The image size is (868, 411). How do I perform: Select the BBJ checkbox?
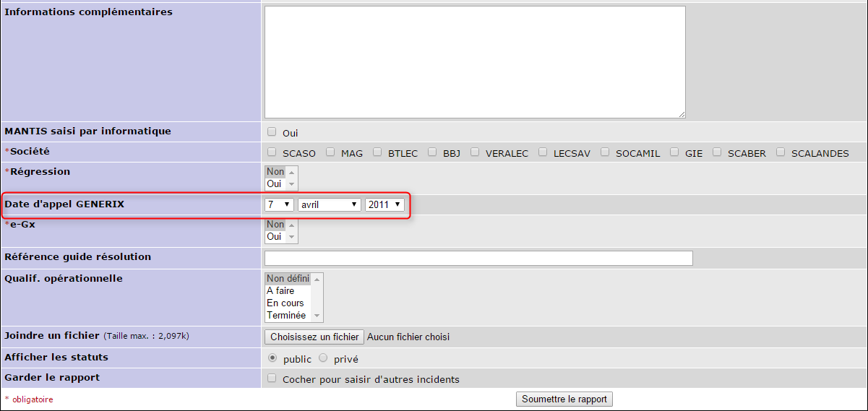click(x=432, y=152)
